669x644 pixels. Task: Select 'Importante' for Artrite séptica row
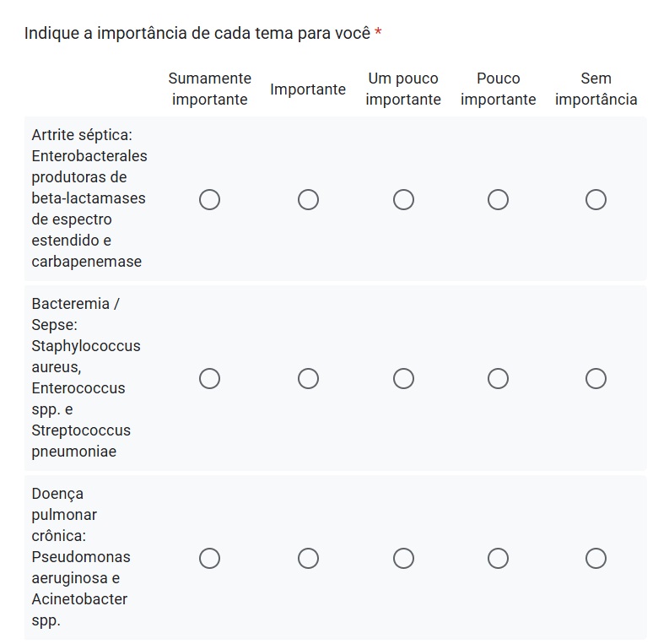coord(308,200)
